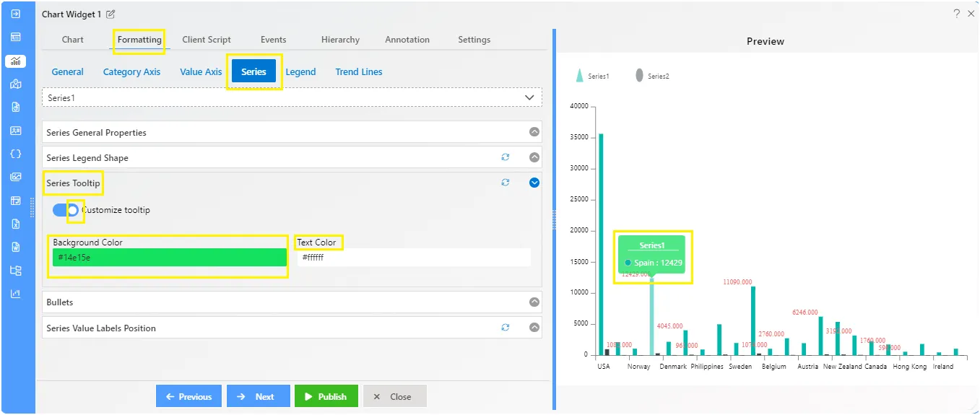Select the Series sub-tab
Viewport: 980px width, 415px height.
click(x=254, y=71)
